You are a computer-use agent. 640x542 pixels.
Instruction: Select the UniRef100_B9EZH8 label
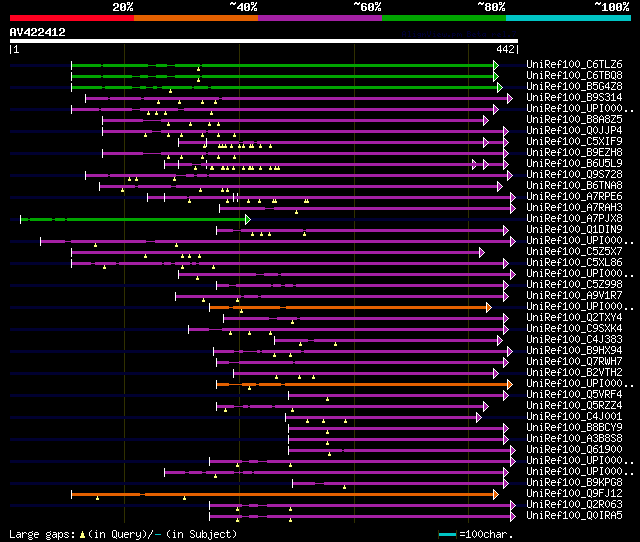pos(574,153)
